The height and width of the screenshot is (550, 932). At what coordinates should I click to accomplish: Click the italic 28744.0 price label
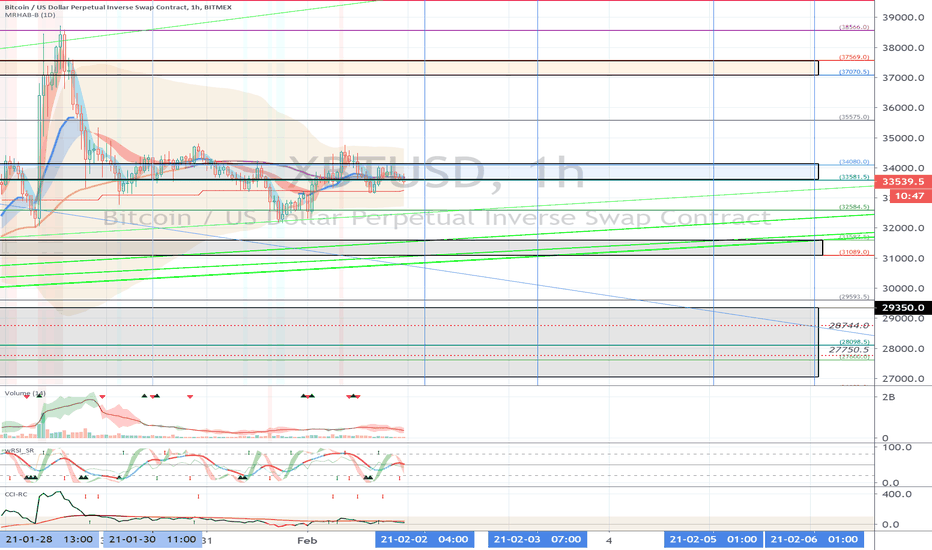(849, 325)
